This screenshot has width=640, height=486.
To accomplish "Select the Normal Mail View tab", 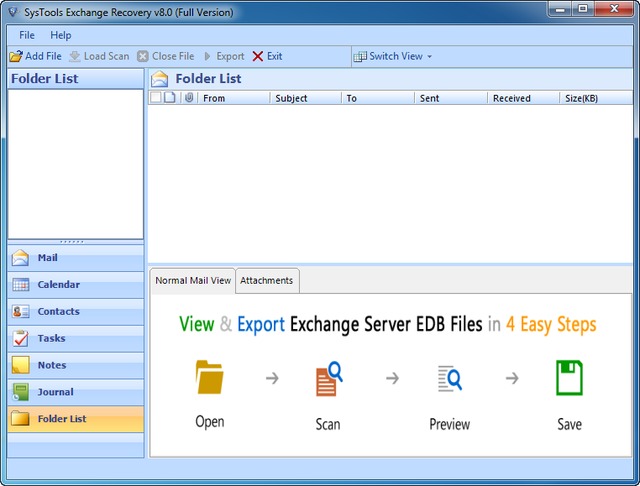I will [x=193, y=281].
